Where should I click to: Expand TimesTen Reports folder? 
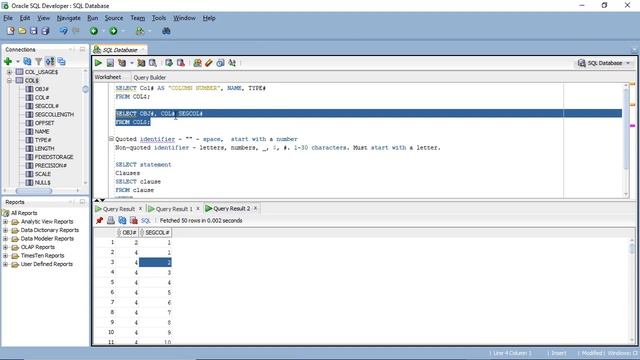[x=5, y=256]
